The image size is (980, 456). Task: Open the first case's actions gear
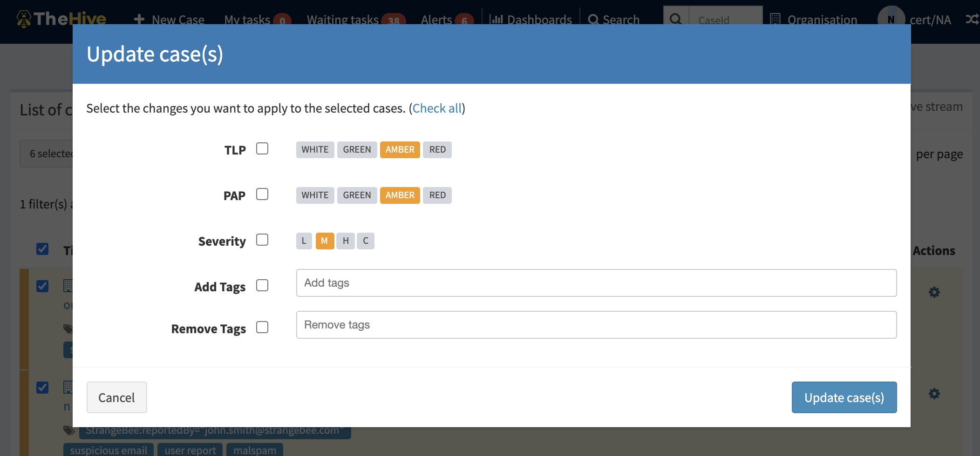pos(934,292)
